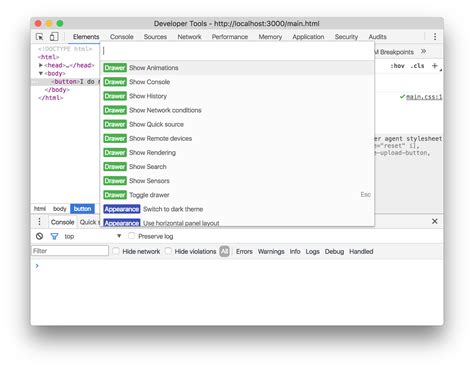
Task: Select the <html> opening tag line
Action: click(48, 57)
